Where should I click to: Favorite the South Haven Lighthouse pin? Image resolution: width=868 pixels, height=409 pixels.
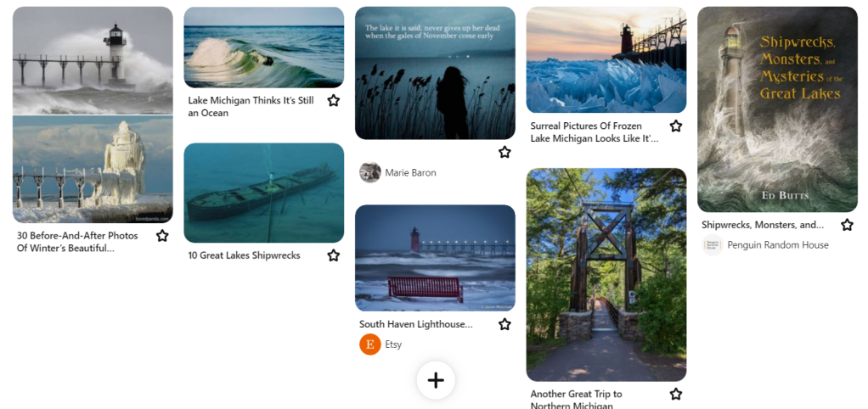click(504, 324)
